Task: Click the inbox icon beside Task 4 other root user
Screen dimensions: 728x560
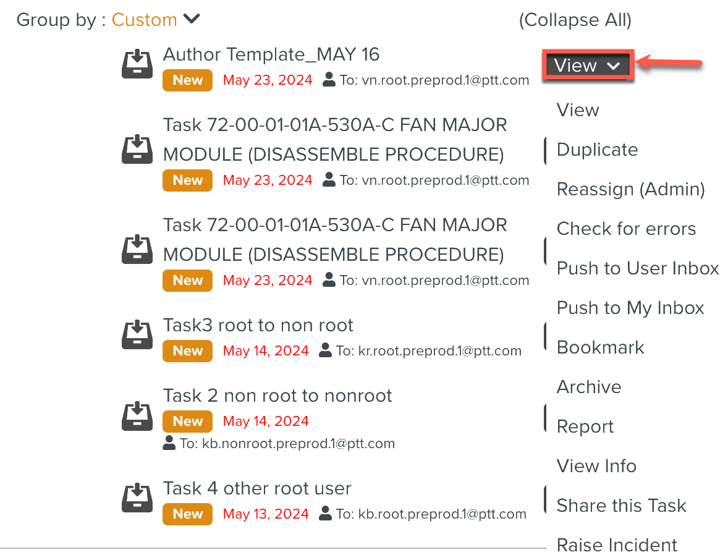Action: coord(137,498)
